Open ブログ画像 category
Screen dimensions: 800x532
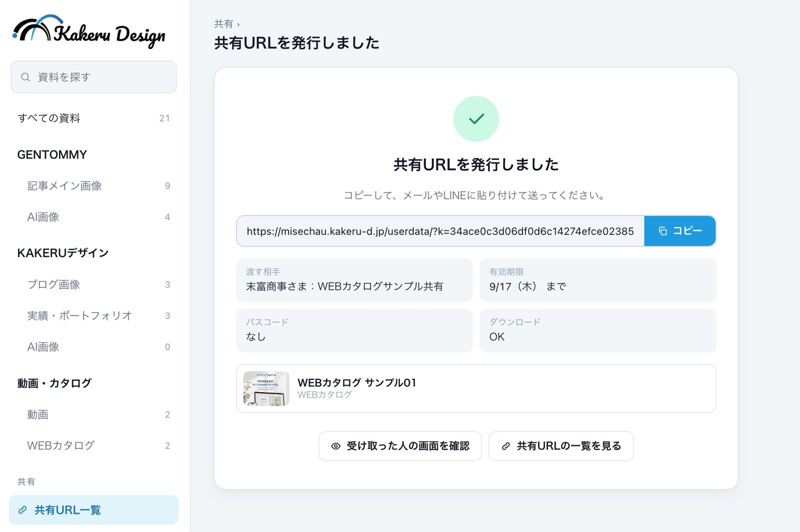[x=94, y=284]
